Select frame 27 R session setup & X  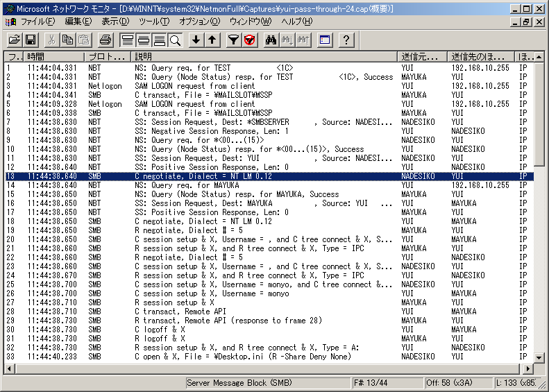tap(269, 302)
